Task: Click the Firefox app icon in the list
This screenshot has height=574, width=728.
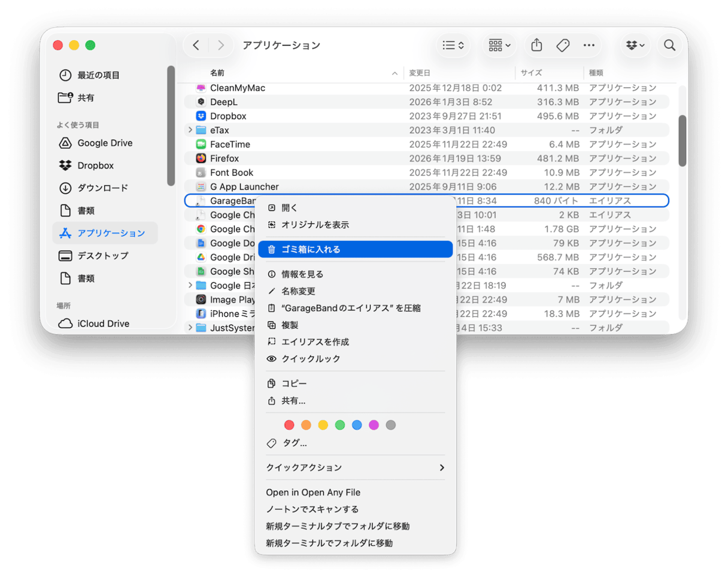Action: coord(200,158)
